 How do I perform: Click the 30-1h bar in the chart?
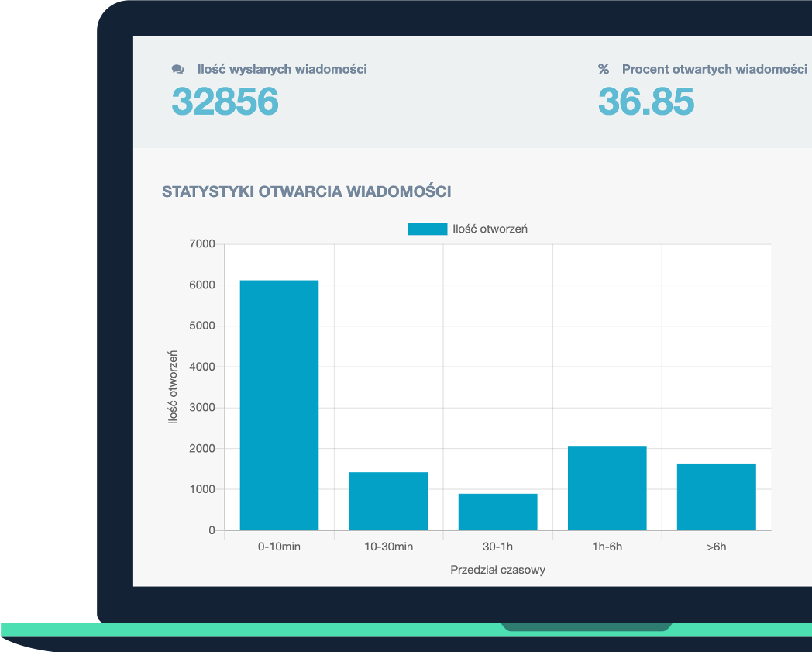pos(497,512)
